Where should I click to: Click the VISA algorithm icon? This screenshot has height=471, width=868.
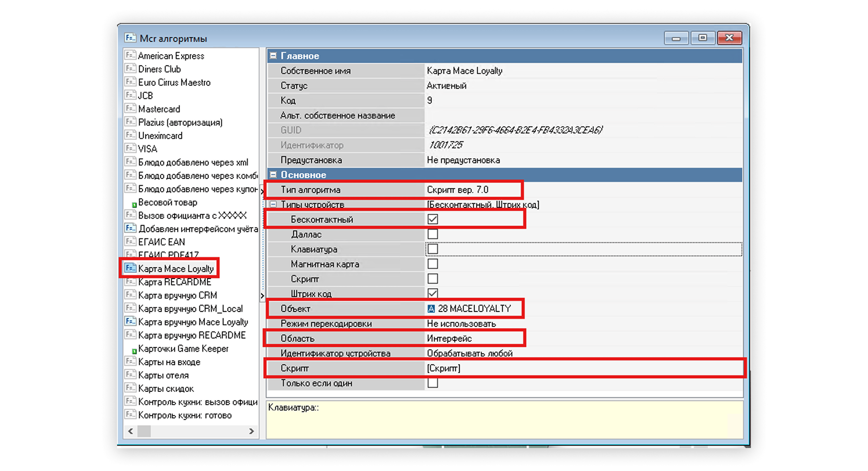pyautogui.click(x=130, y=148)
